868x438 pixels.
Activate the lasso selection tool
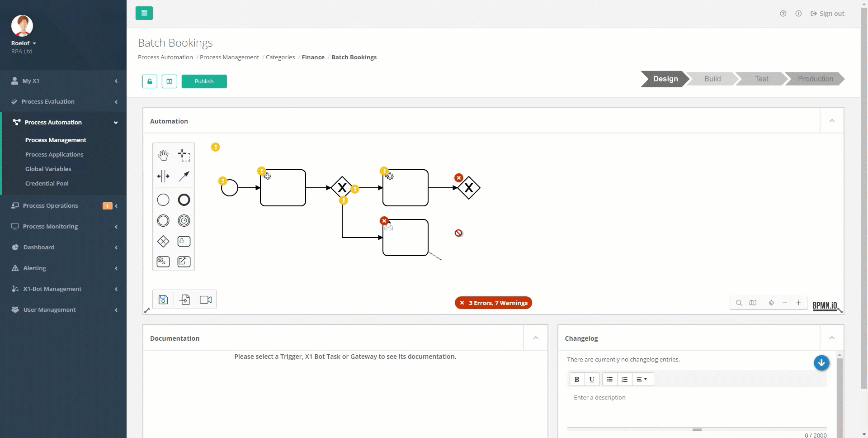pyautogui.click(x=184, y=155)
